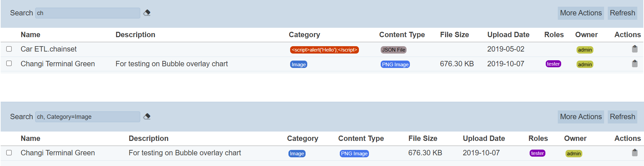
Task: Click the admin owner badge on Car ETL.chainset row
Action: pos(585,50)
